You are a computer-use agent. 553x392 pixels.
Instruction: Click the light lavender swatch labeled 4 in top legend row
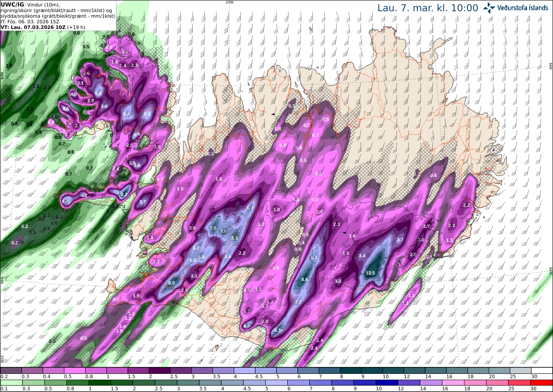coord(245,370)
